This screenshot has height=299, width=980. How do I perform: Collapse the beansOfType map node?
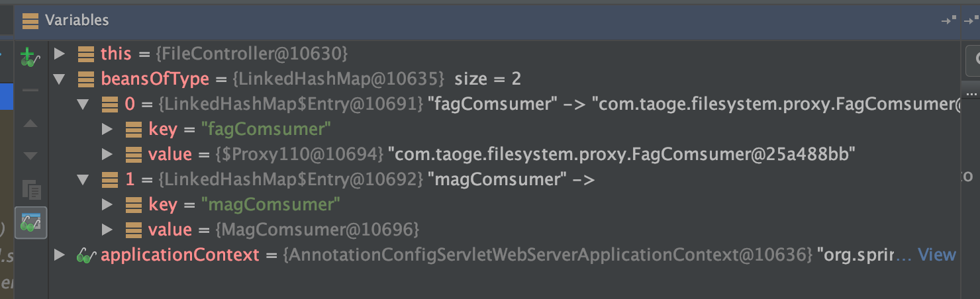(x=60, y=79)
